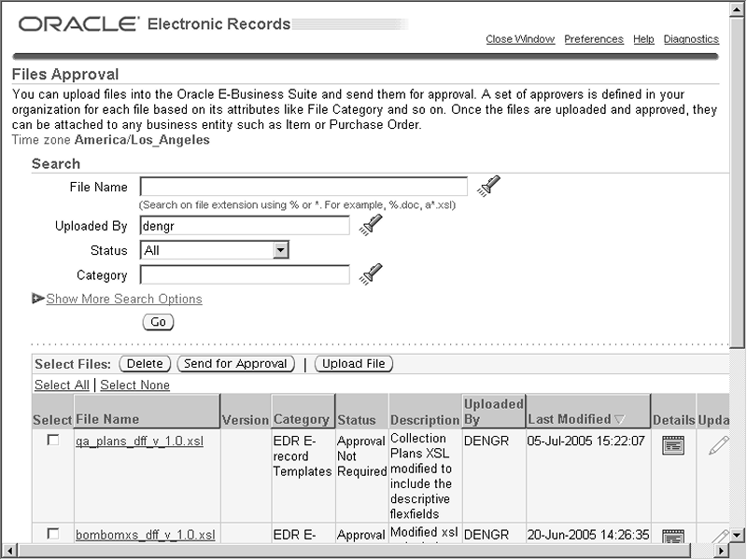Image resolution: width=747 pixels, height=560 pixels.
Task: Click the Update pencil icon for qa_plans_dff_v_1.0.xsl
Action: 718,445
